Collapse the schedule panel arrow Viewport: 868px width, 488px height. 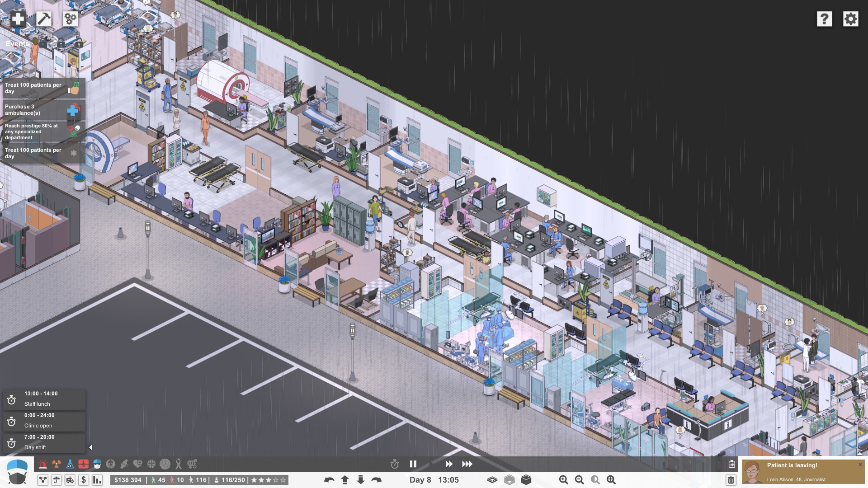coord(90,447)
